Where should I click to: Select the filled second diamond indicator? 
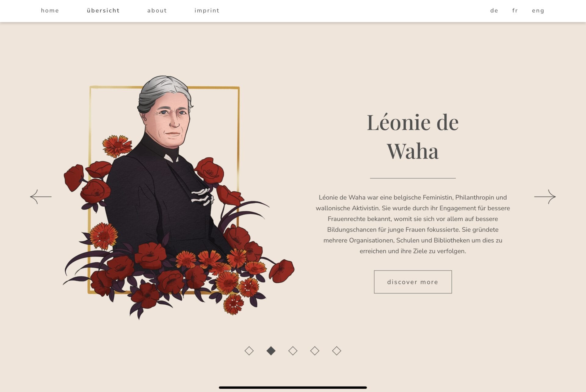pos(271,351)
